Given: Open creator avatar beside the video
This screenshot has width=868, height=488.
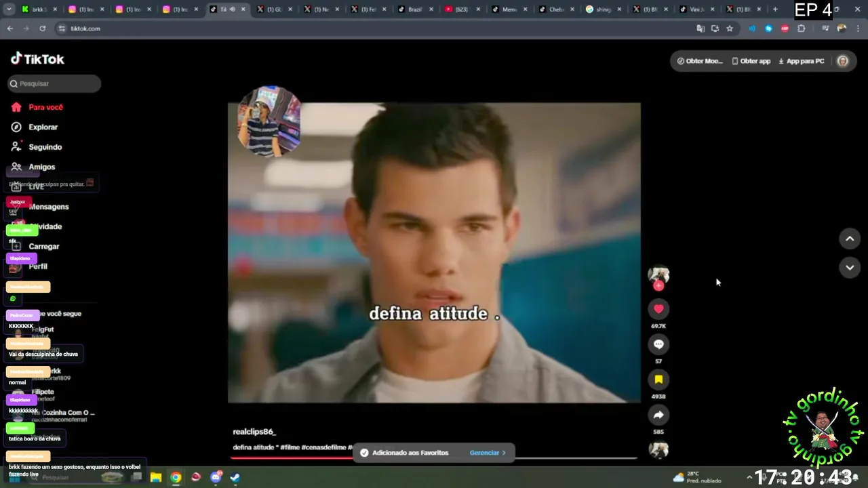Looking at the screenshot, I should [x=658, y=274].
